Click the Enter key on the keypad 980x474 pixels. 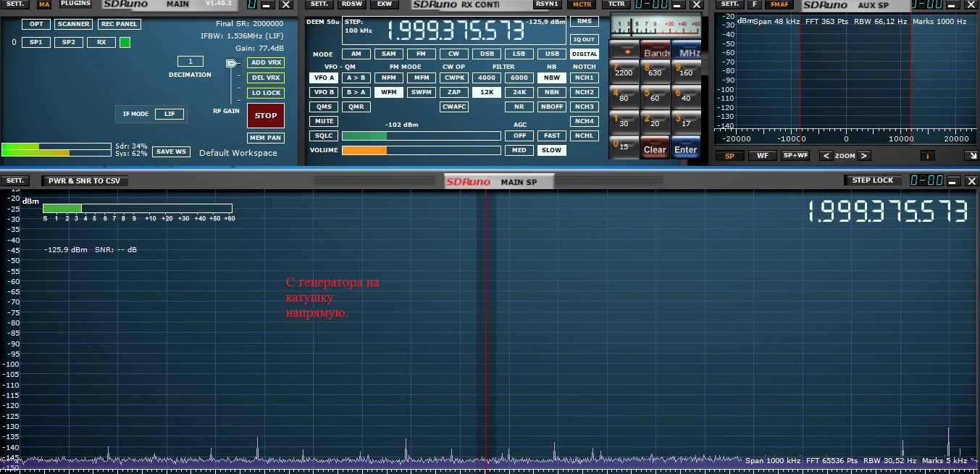coord(685,148)
